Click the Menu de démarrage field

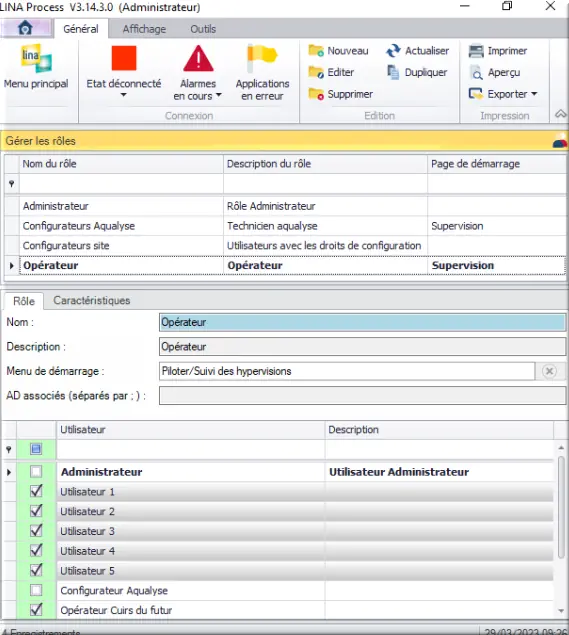(347, 371)
